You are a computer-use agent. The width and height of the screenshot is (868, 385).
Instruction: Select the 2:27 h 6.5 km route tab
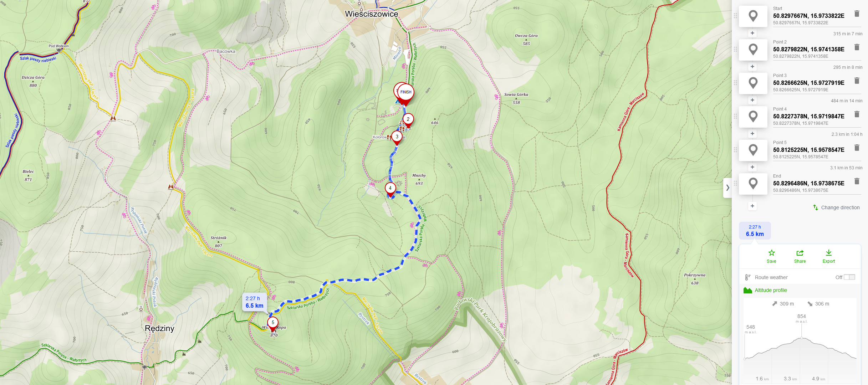tap(755, 231)
